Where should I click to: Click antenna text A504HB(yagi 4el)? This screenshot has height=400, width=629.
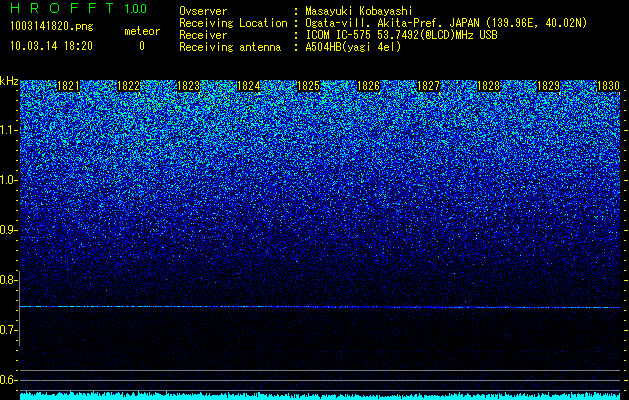coord(353,47)
